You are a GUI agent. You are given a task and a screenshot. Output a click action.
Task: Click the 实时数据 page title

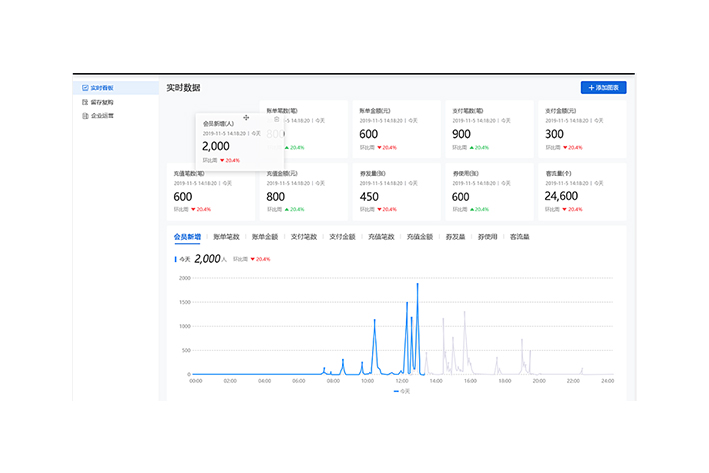(x=183, y=88)
